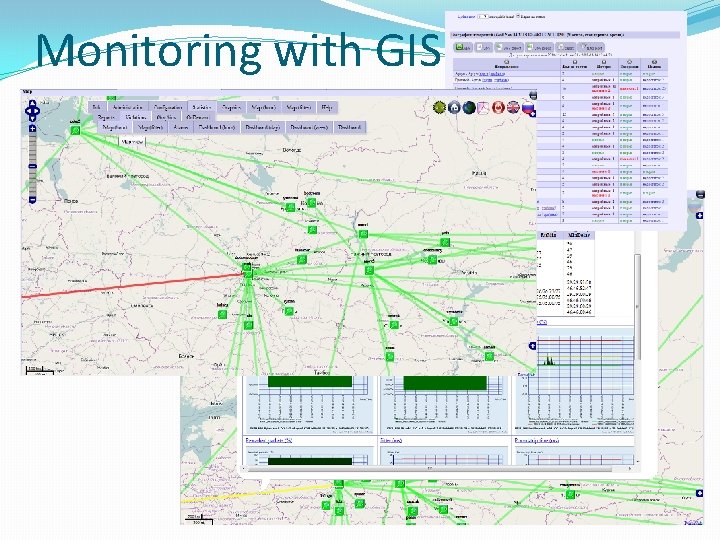Viewport: 720px width, 540px height.
Task: Click export button with green spreadsheet icon
Action: tap(463, 47)
